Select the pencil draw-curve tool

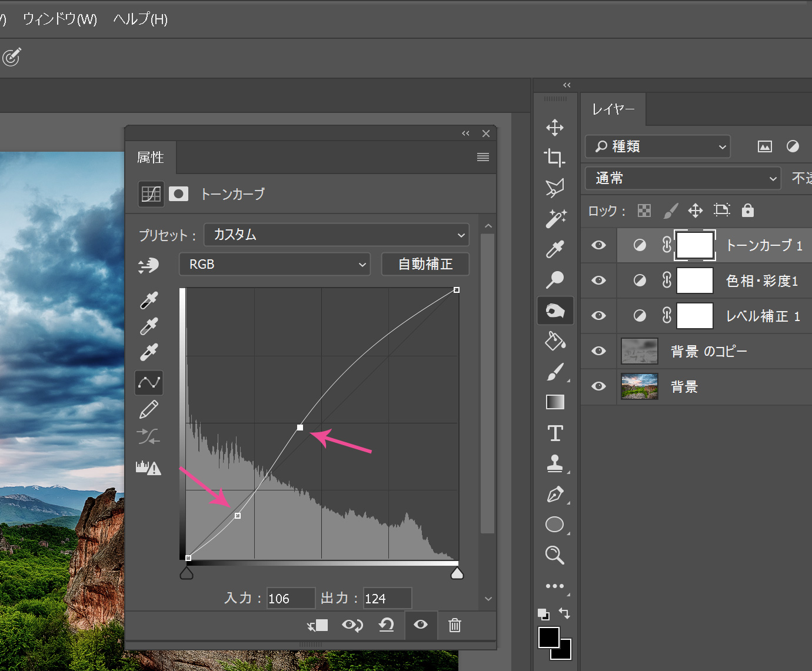point(149,409)
